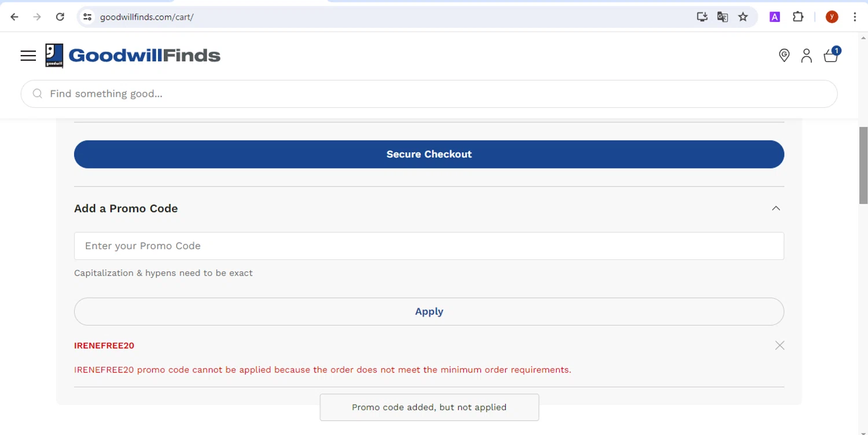Viewport: 868px width, 435px height.
Task: Click the install app icon in address bar
Action: tap(702, 17)
